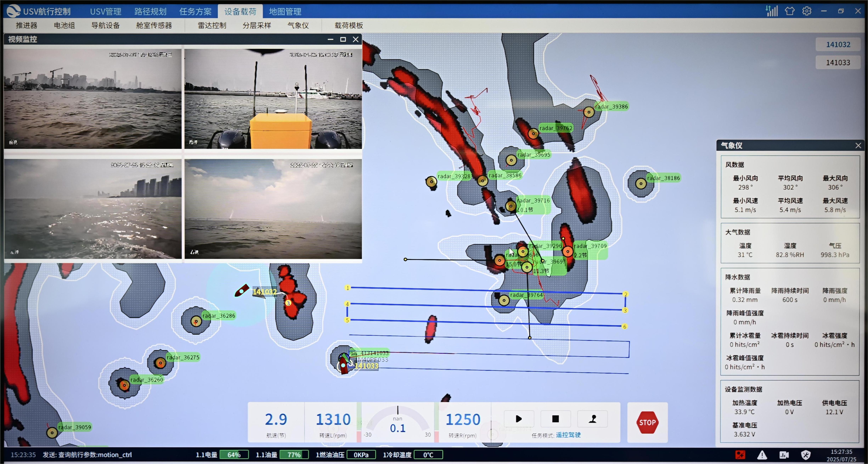Image resolution: width=868 pixels, height=464 pixels.
Task: Open the settings gear icon
Action: click(x=807, y=11)
